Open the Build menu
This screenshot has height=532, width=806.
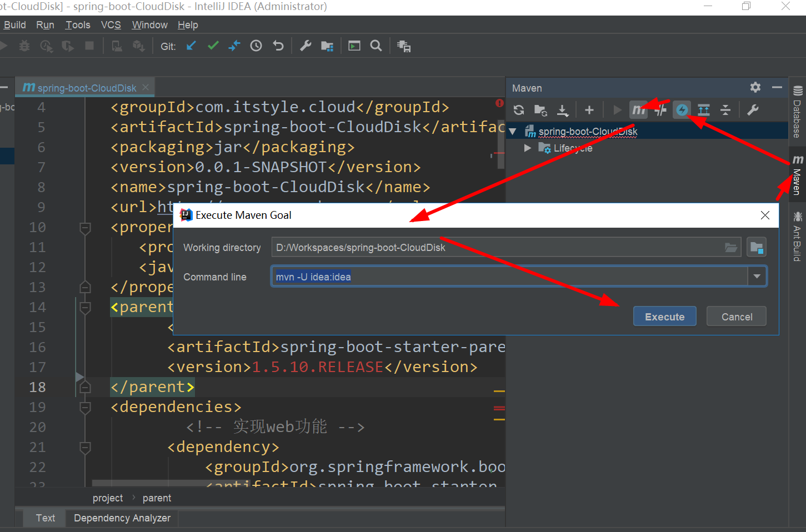pos(14,25)
